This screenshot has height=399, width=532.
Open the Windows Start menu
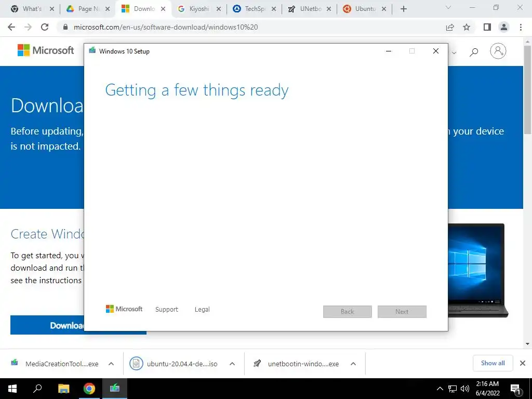click(x=12, y=389)
